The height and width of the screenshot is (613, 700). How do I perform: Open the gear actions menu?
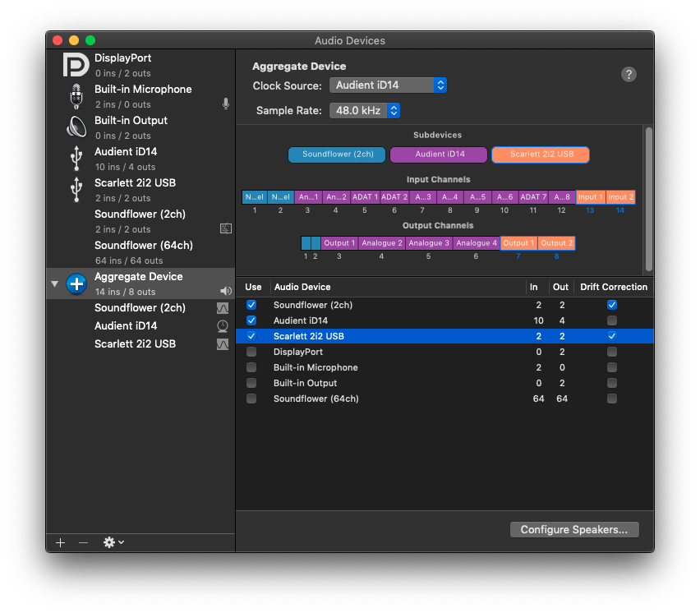(x=113, y=542)
